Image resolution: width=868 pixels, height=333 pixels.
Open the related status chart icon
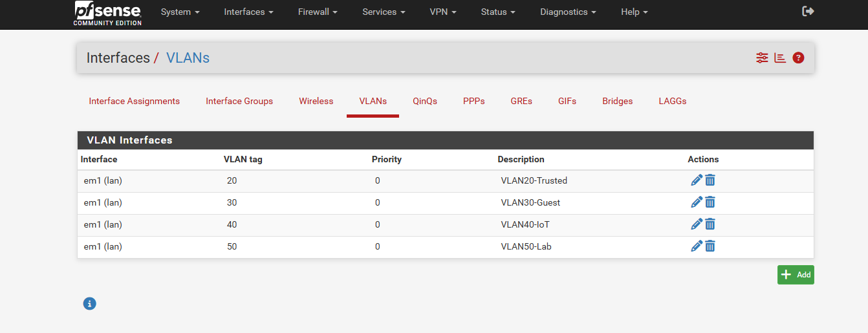tap(780, 58)
